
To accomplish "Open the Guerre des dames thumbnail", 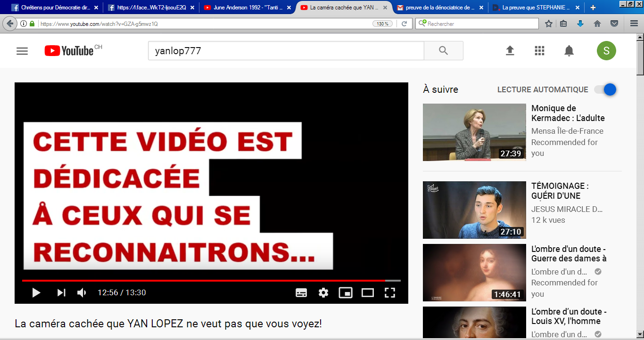I will pyautogui.click(x=474, y=273).
